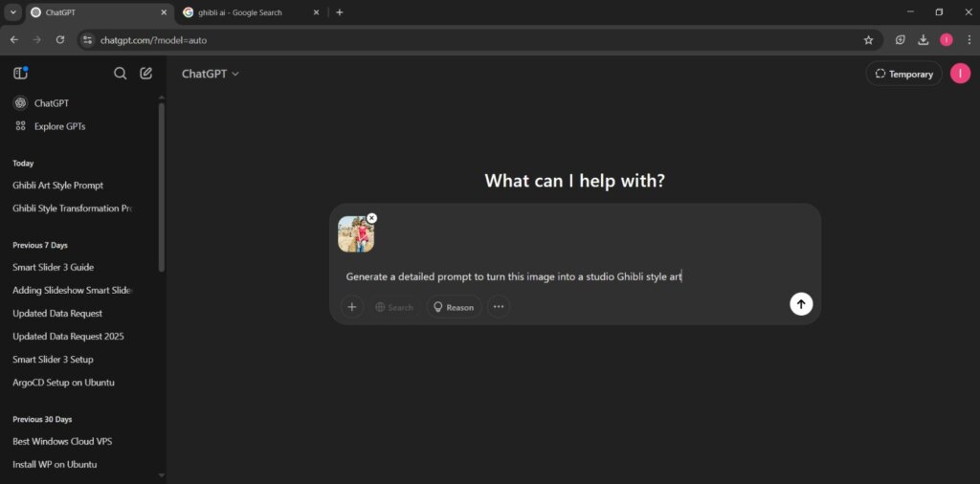The image size is (980, 484).
Task: Expand the ChatGPT model selector dropdown
Action: coord(210,74)
